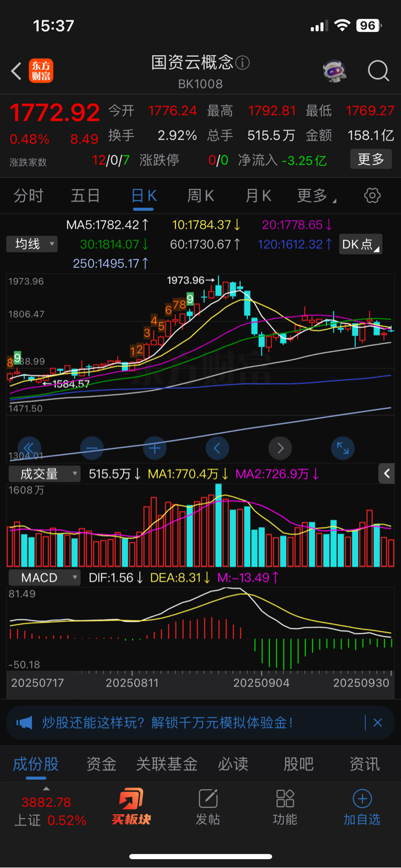Tap 换手 2.92% value

(177, 136)
